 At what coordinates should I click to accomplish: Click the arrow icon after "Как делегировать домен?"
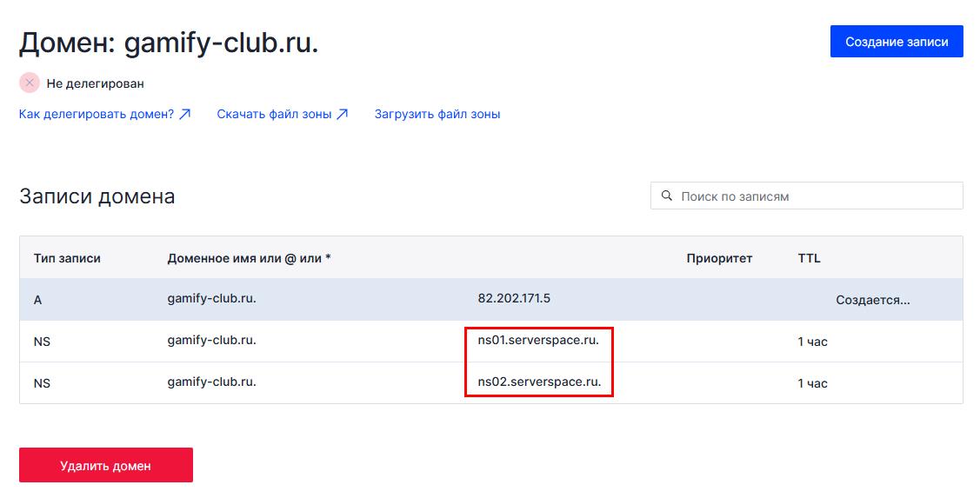coord(184,114)
